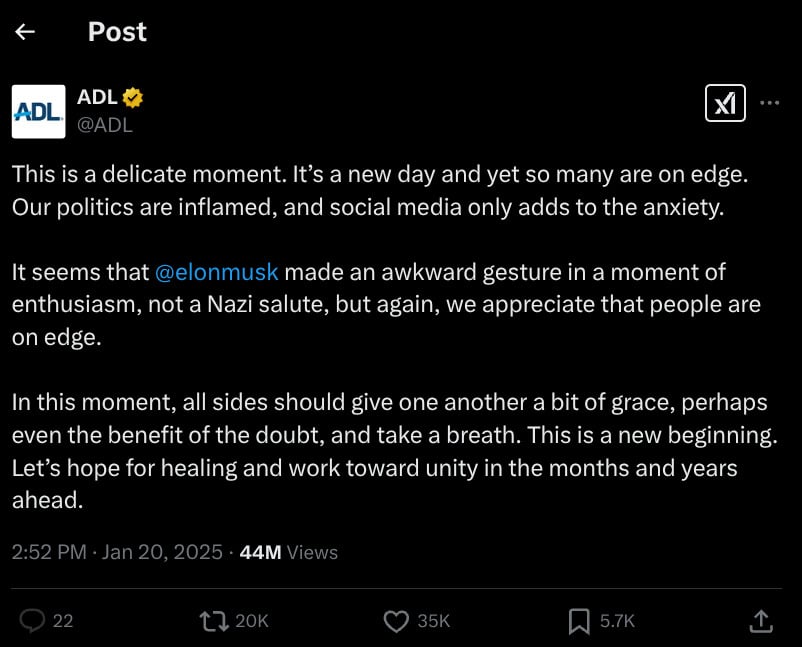Viewport: 802px width, 647px height.
Task: Click the gold verified badge
Action: (x=133, y=97)
